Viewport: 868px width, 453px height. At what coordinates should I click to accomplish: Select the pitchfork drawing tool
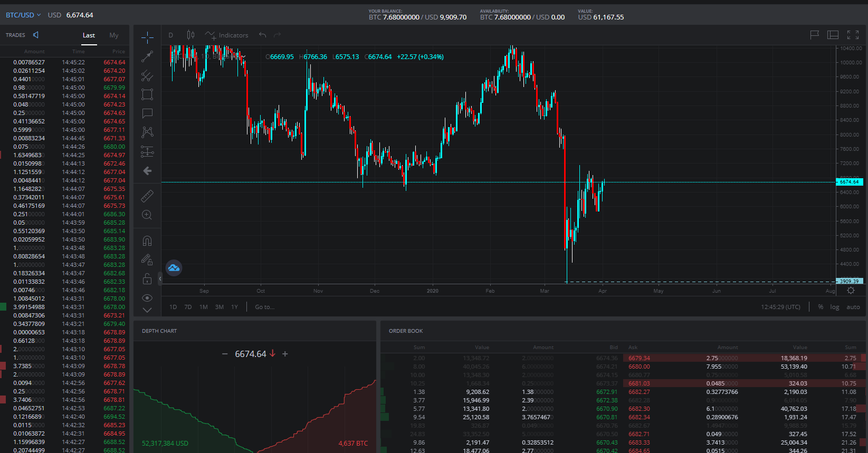point(147,76)
